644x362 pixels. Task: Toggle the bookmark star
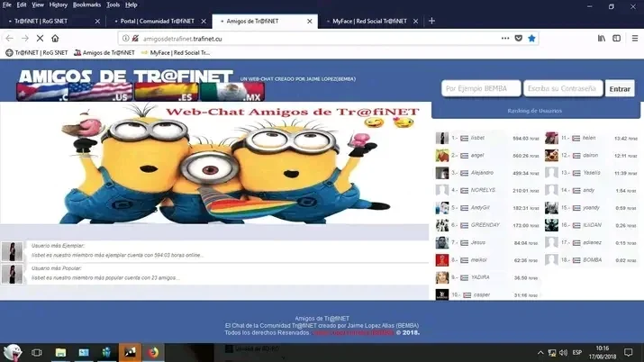(x=532, y=38)
